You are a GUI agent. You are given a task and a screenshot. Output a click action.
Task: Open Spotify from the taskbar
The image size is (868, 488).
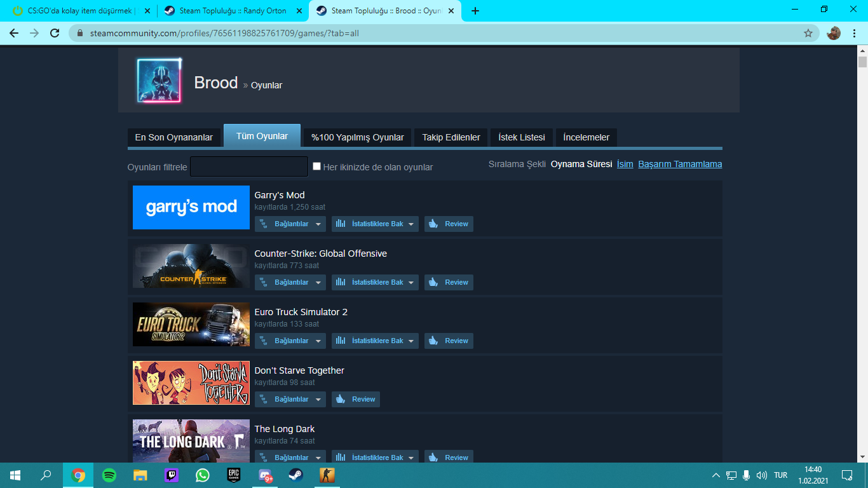[109, 475]
